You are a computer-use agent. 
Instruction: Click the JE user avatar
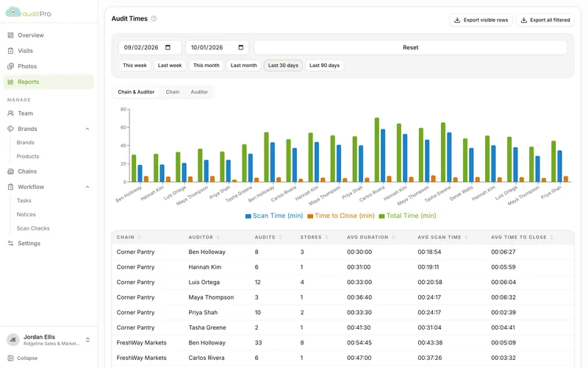(13, 340)
